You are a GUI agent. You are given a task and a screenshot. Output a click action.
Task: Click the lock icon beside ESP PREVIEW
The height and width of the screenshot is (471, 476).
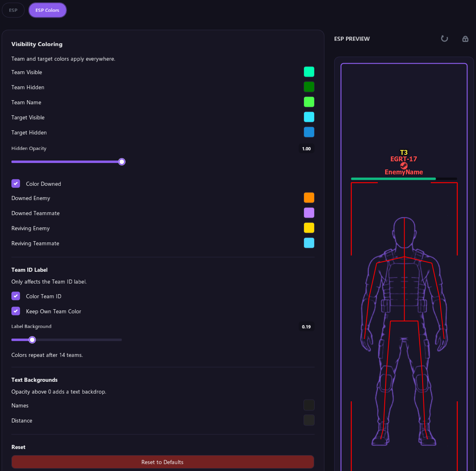click(465, 39)
